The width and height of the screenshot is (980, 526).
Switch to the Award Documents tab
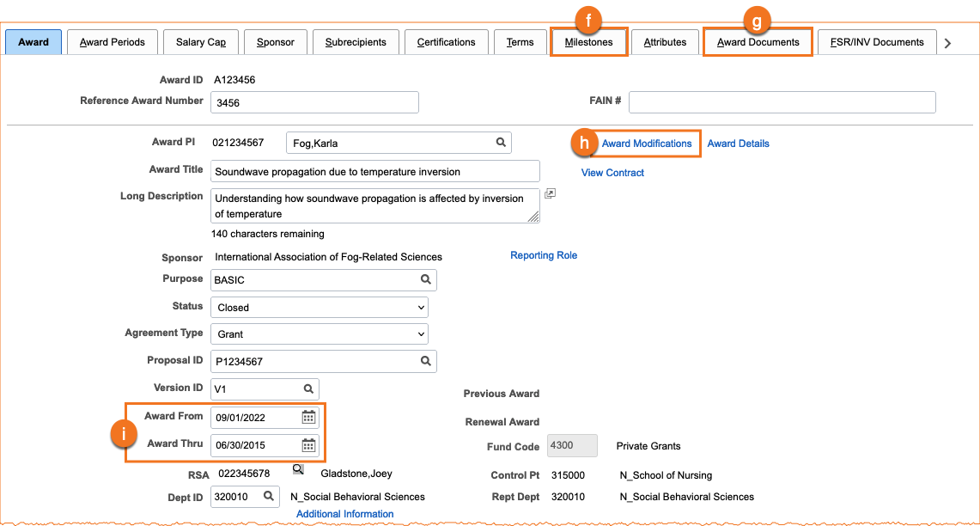click(x=758, y=42)
